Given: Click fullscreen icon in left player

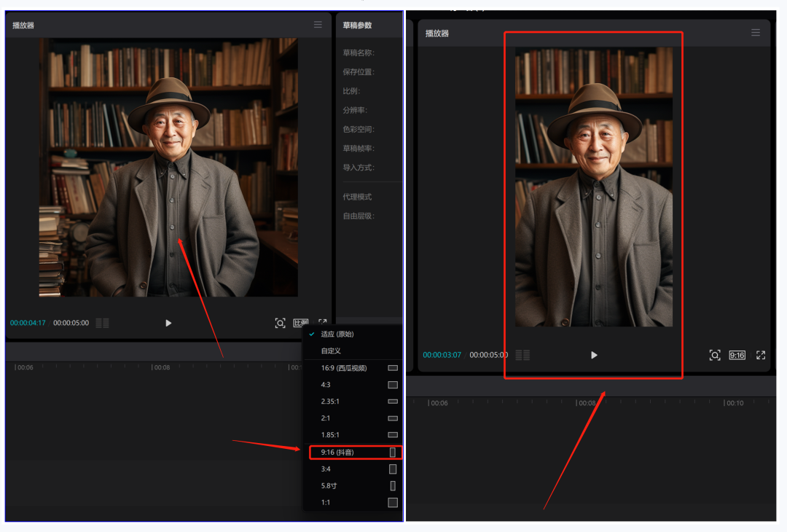Looking at the screenshot, I should 323,323.
